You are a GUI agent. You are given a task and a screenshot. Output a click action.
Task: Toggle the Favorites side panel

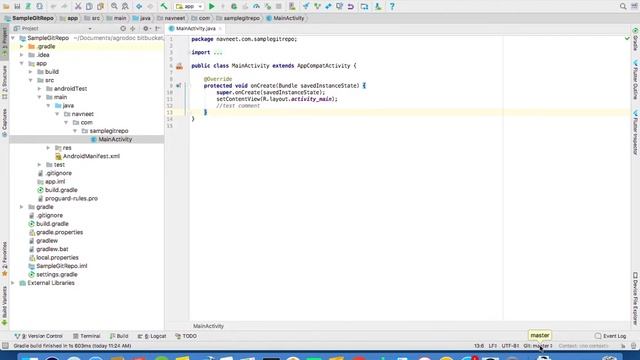pyautogui.click(x=4, y=258)
